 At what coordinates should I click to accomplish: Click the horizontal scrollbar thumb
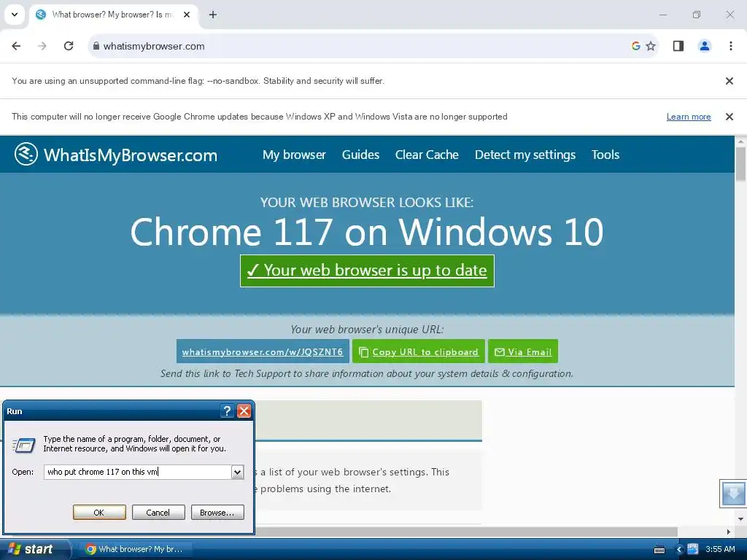466,532
